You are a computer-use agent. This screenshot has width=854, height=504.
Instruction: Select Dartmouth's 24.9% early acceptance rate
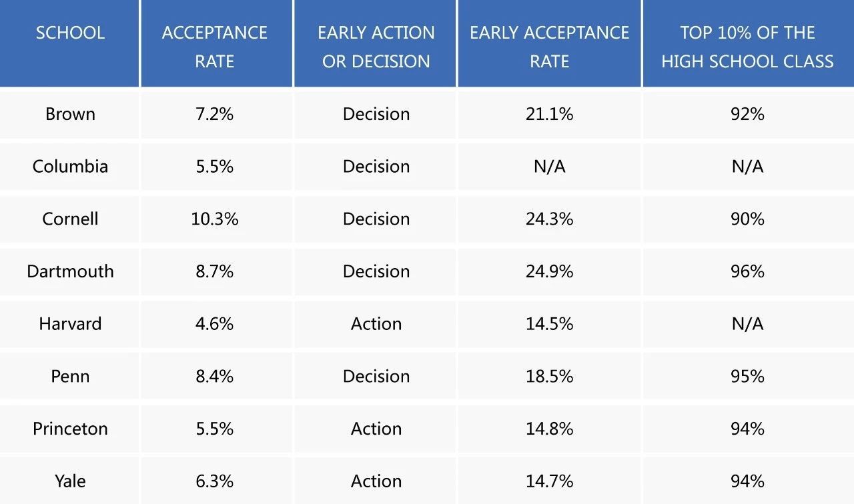tap(549, 271)
